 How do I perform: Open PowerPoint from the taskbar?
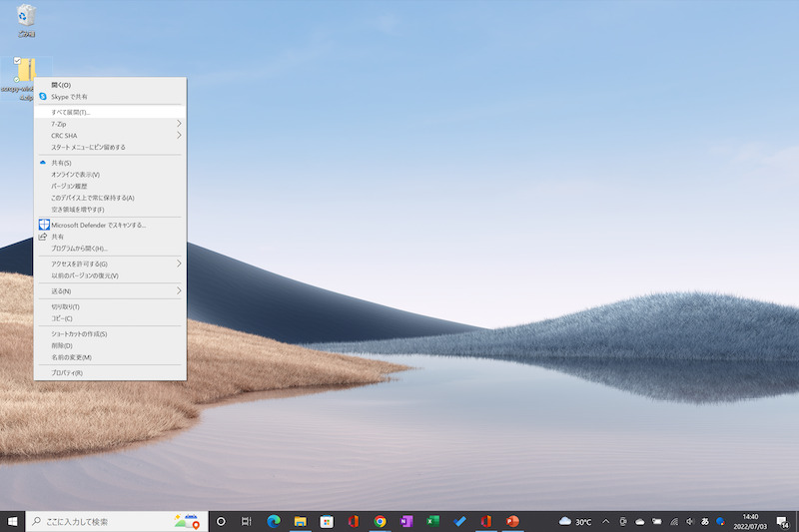512,521
